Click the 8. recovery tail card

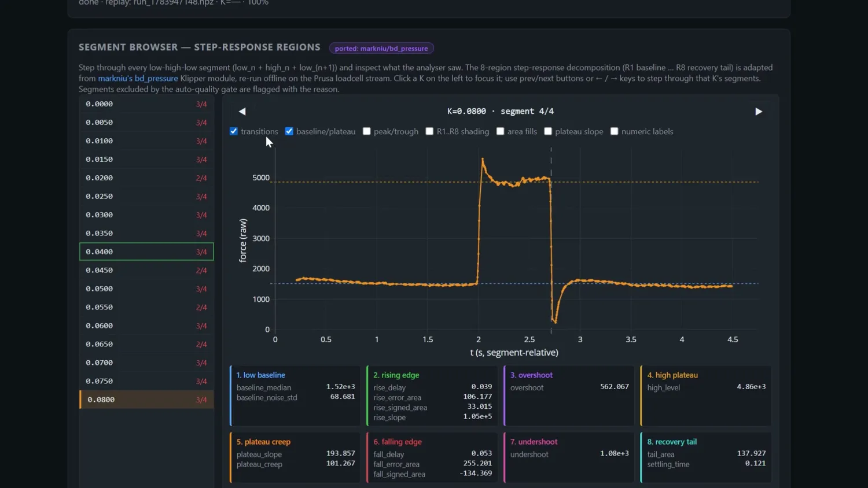click(706, 457)
